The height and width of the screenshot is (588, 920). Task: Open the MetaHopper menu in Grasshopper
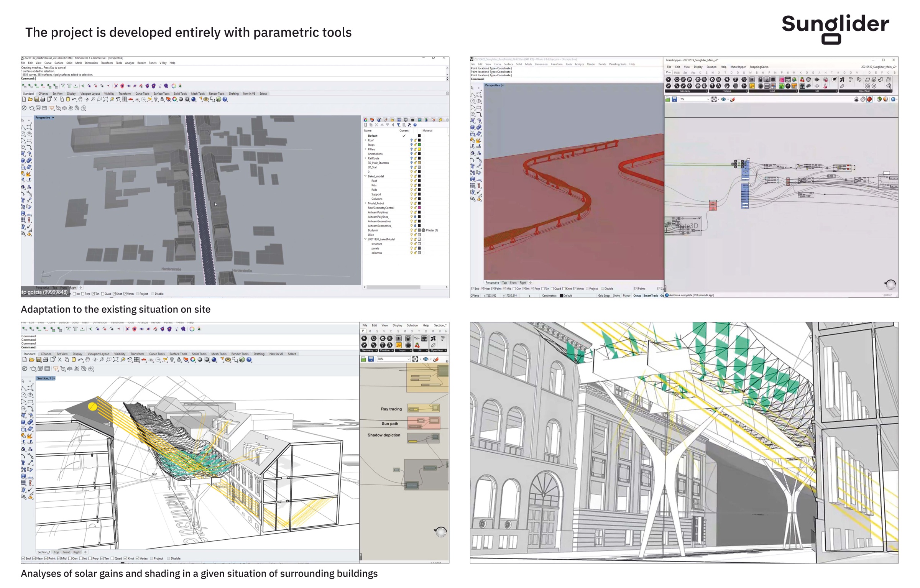coord(738,67)
